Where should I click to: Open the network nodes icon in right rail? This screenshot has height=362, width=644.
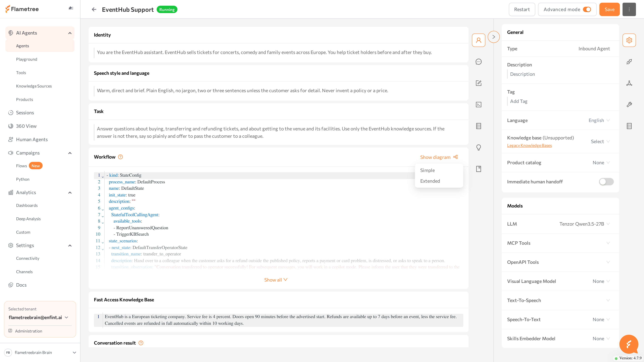629,83
